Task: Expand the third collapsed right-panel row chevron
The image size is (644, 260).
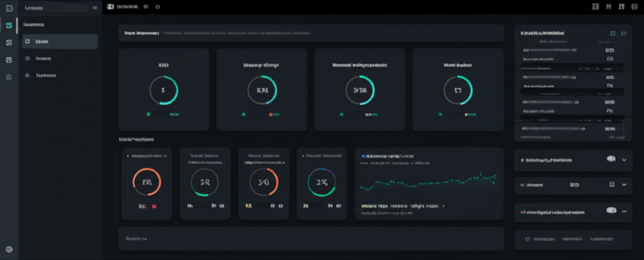Action: [x=624, y=213]
